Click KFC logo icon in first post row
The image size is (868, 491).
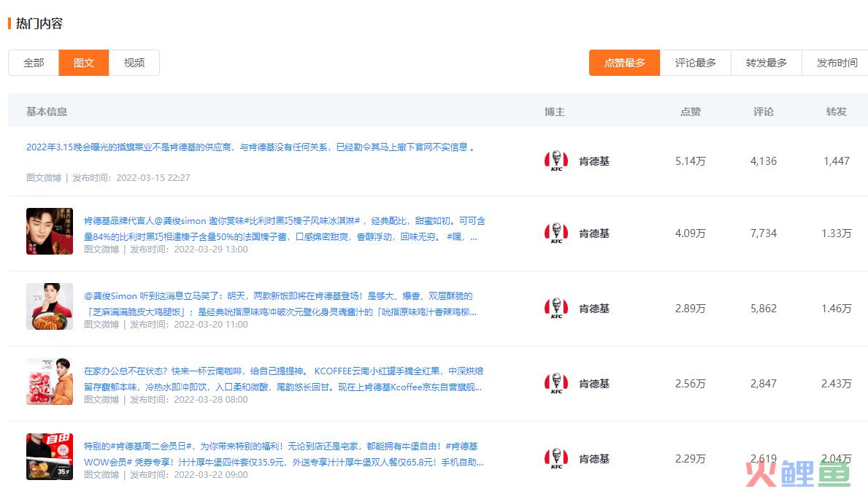pyautogui.click(x=556, y=161)
